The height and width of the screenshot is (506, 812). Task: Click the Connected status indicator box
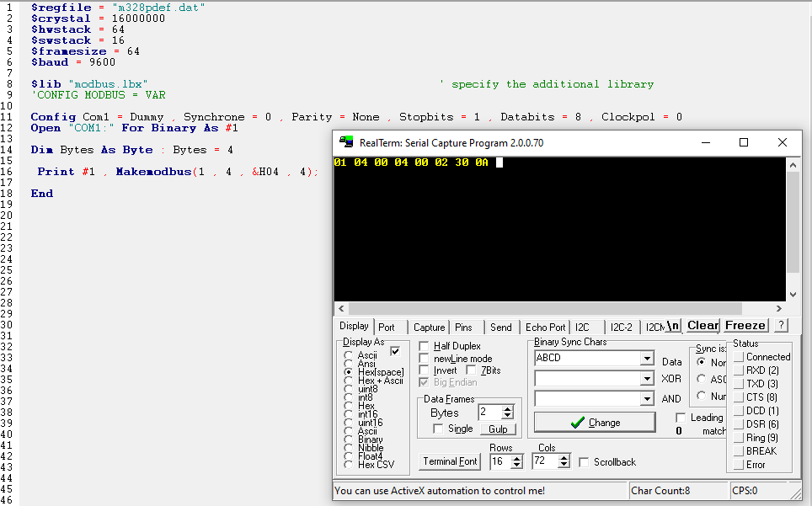[739, 357]
